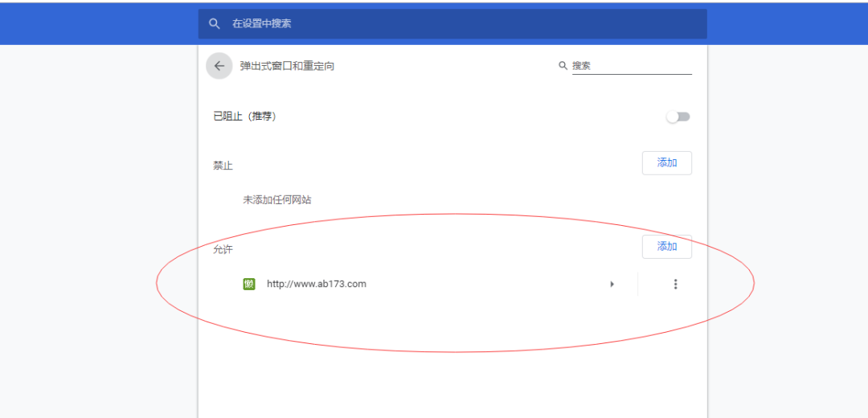Click 添加 button in the 禁止 section
The width and height of the screenshot is (868, 418).
(667, 162)
